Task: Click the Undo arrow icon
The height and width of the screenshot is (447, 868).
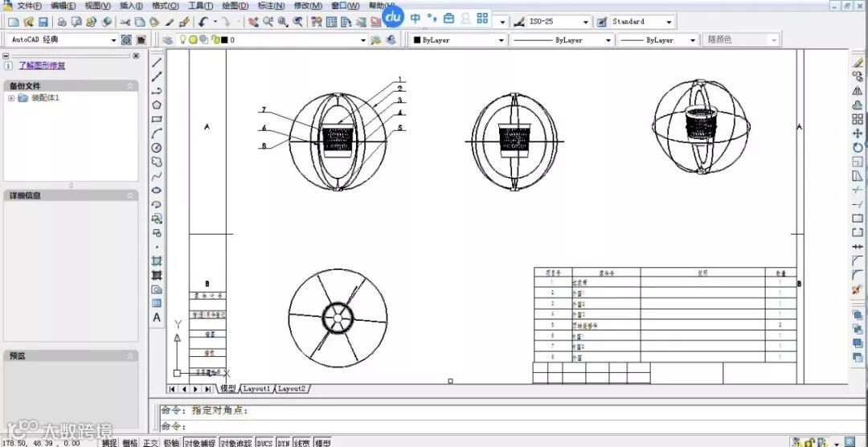Action: 203,23
